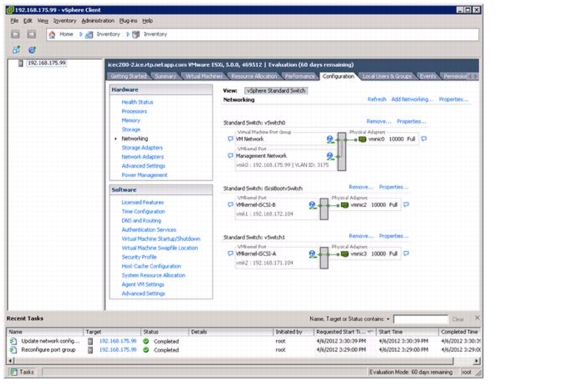Switch to the Performance tab
Screen dimensions: 576x384
(300, 76)
